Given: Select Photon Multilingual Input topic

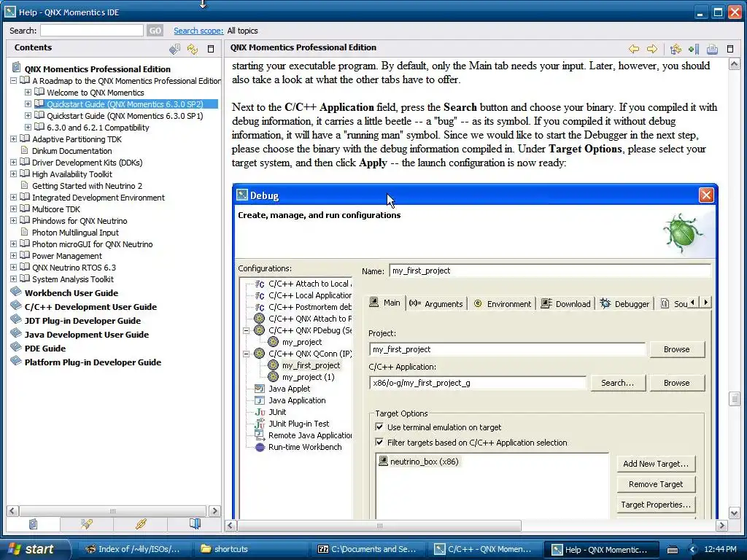Looking at the screenshot, I should (x=75, y=233).
